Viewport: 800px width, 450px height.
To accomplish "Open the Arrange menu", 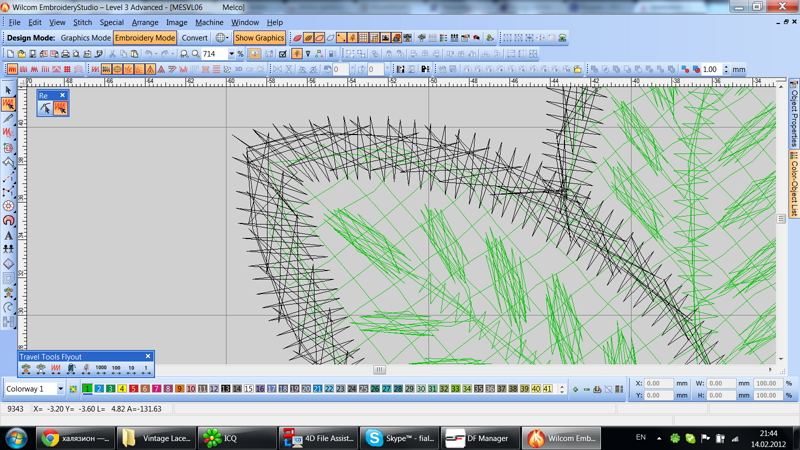I will (x=145, y=22).
